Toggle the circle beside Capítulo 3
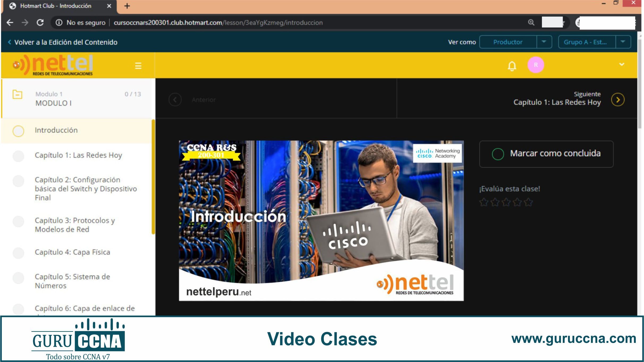Screen dimensions: 644x362 pyautogui.click(x=18, y=221)
